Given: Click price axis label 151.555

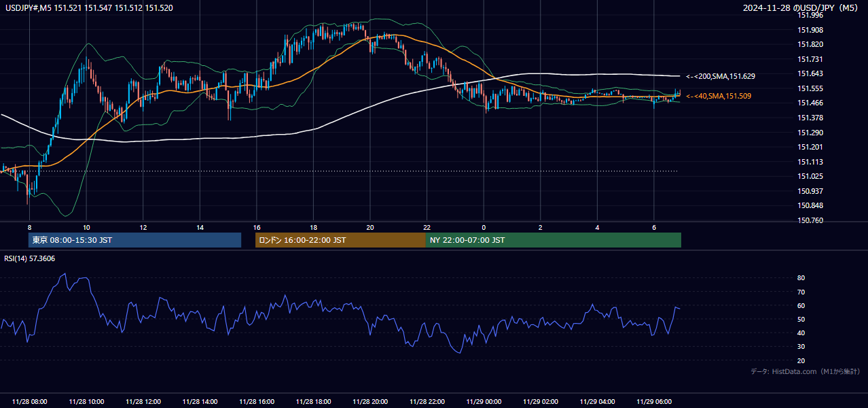Looking at the screenshot, I should click(x=810, y=88).
